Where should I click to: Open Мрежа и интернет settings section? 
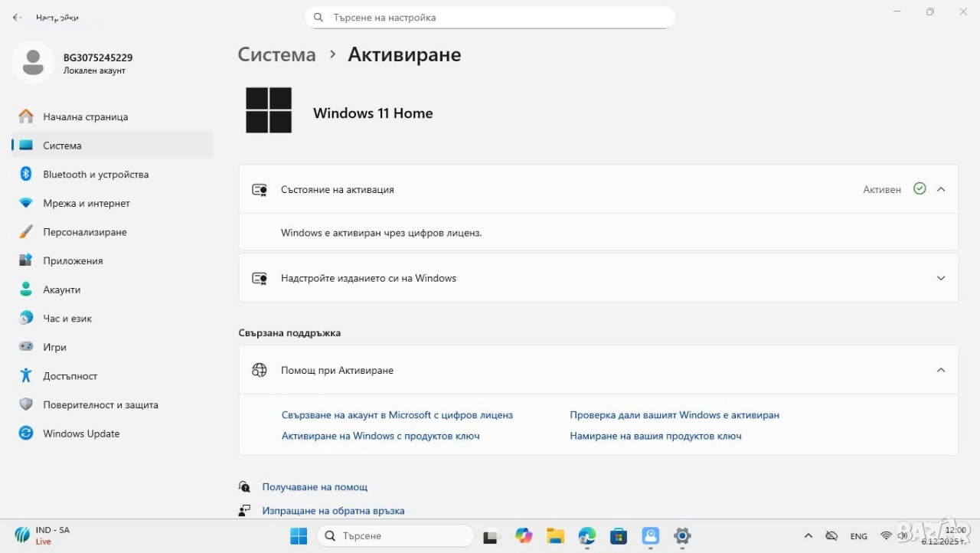[86, 204]
